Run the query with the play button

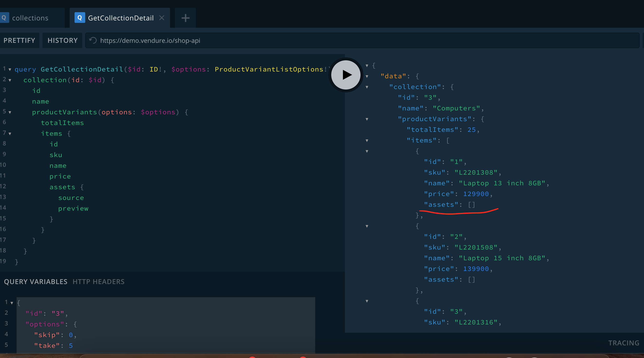point(346,75)
